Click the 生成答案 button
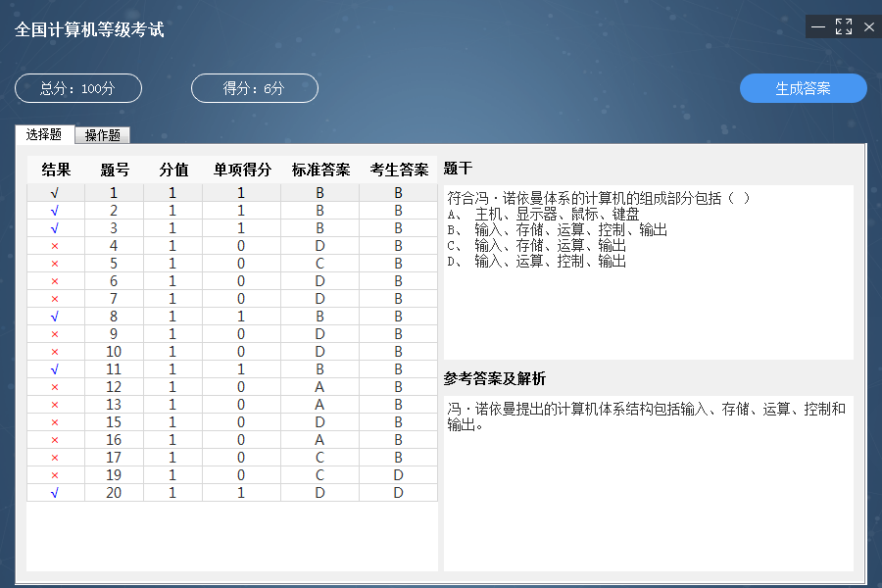The height and width of the screenshot is (588, 882). click(x=803, y=88)
